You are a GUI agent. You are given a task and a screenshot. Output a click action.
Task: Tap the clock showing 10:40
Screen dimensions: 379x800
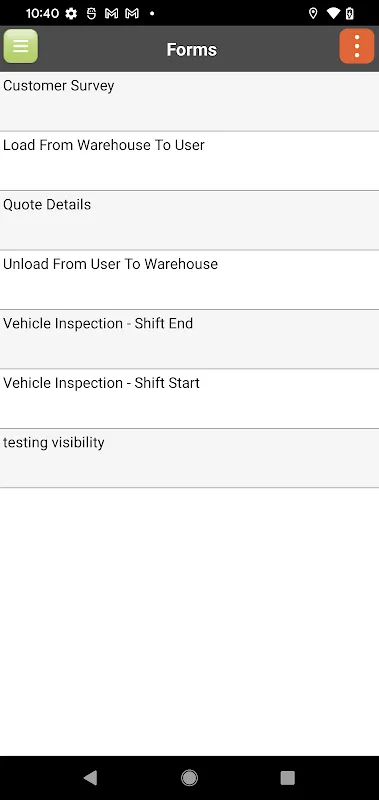[42, 14]
